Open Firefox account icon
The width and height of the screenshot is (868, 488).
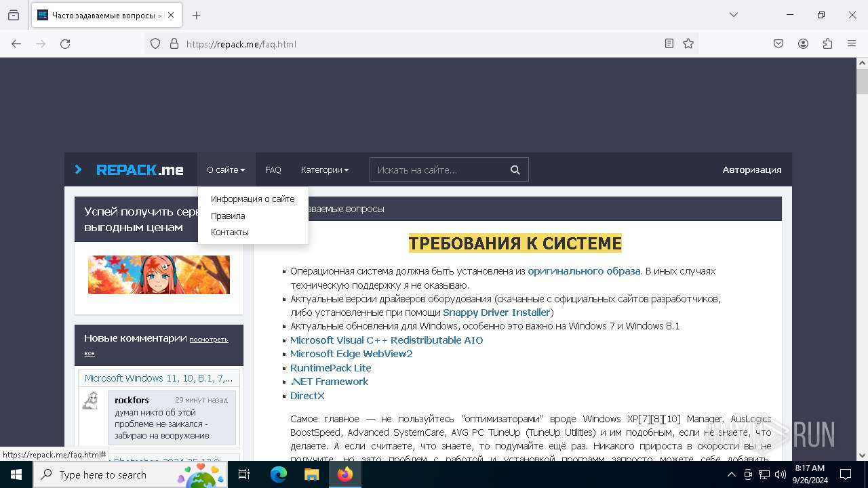803,44
